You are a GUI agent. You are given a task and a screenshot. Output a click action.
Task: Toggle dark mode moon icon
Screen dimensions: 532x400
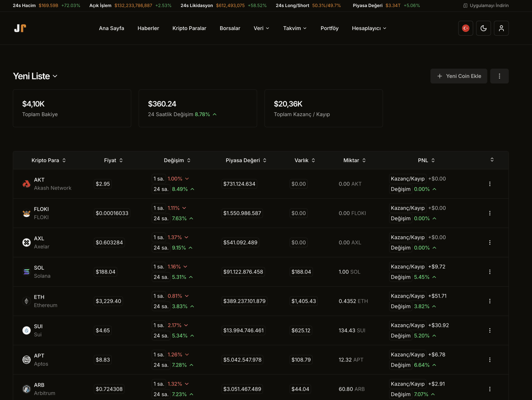[x=483, y=28]
